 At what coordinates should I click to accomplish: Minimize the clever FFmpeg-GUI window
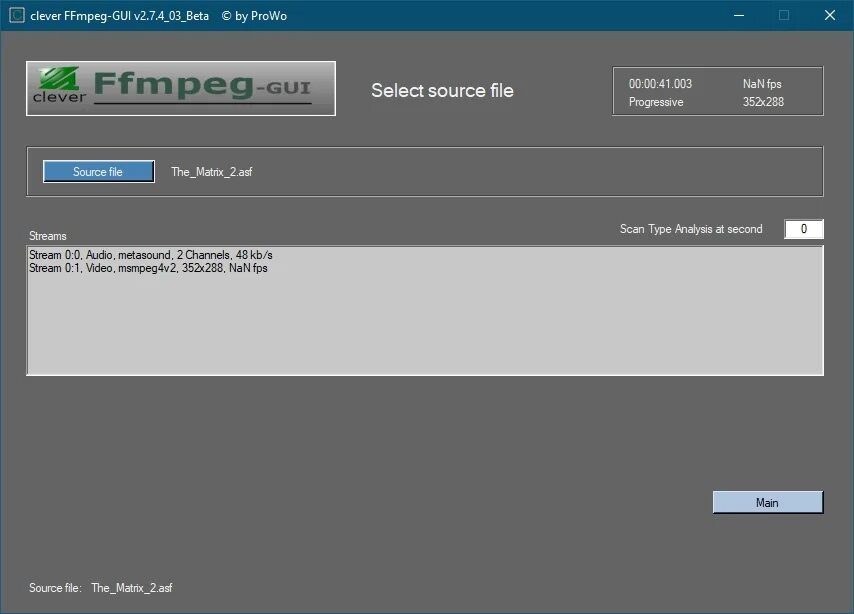pyautogui.click(x=739, y=15)
